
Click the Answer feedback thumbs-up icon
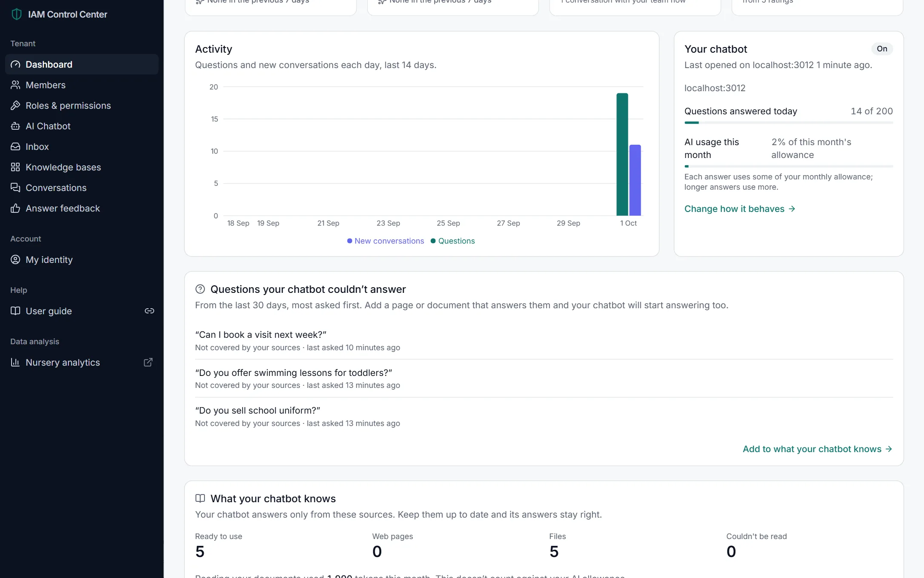[15, 208]
